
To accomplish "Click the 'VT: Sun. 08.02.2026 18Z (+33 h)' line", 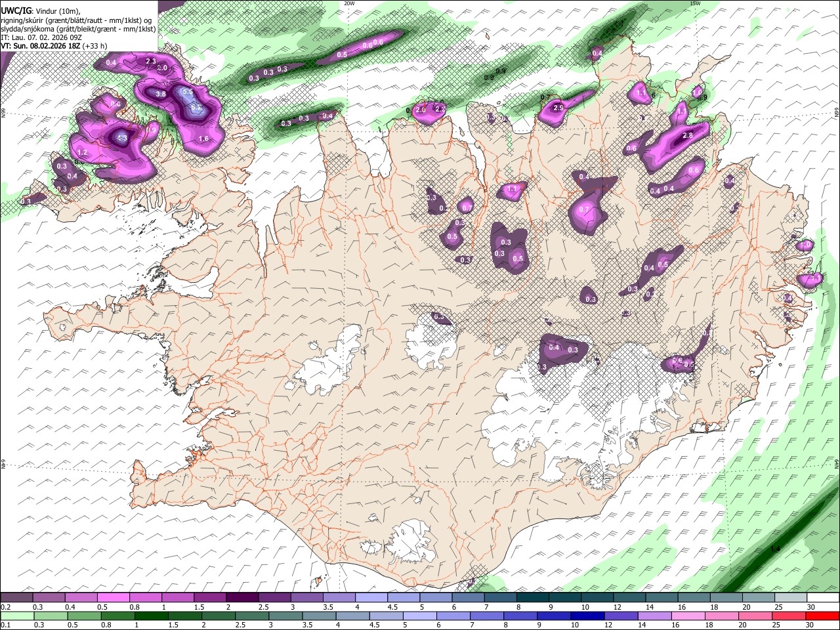I will [54, 46].
